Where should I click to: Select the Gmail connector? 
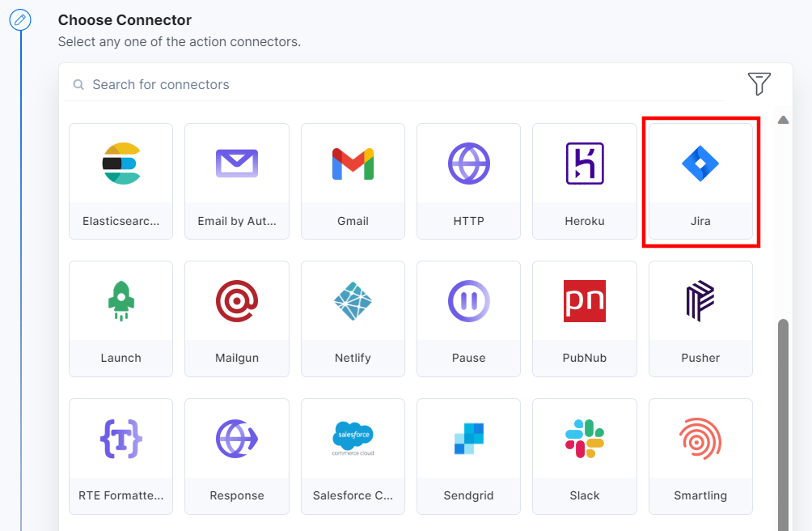(x=353, y=181)
